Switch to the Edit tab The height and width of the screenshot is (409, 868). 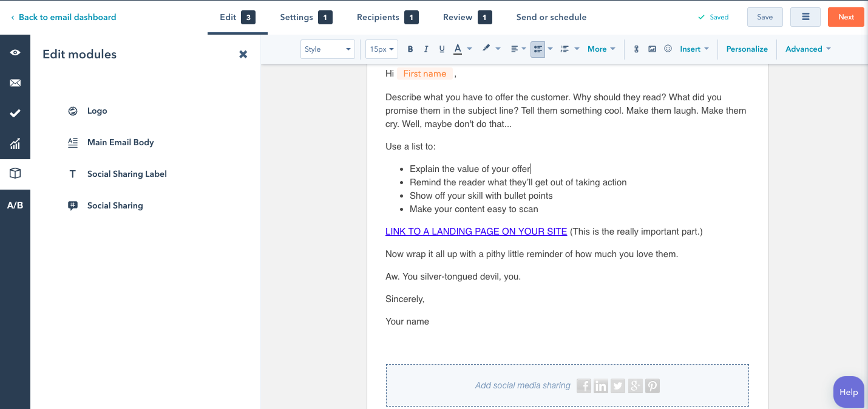coord(237,17)
